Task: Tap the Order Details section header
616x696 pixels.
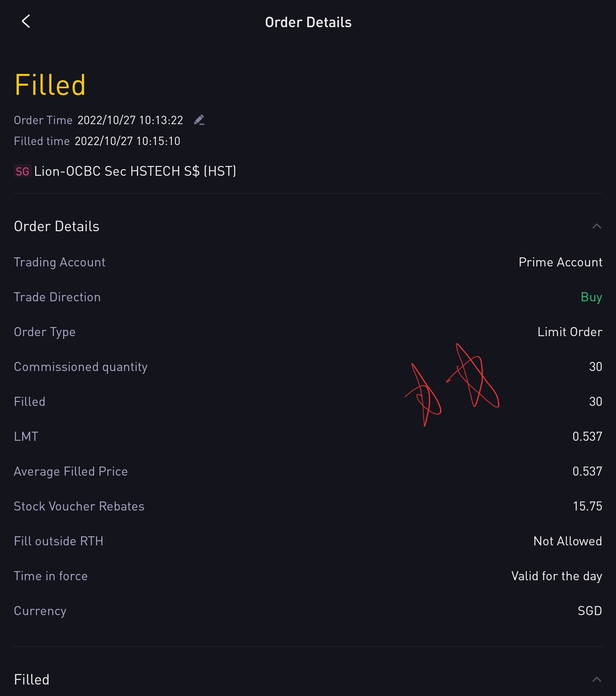Action: (57, 226)
